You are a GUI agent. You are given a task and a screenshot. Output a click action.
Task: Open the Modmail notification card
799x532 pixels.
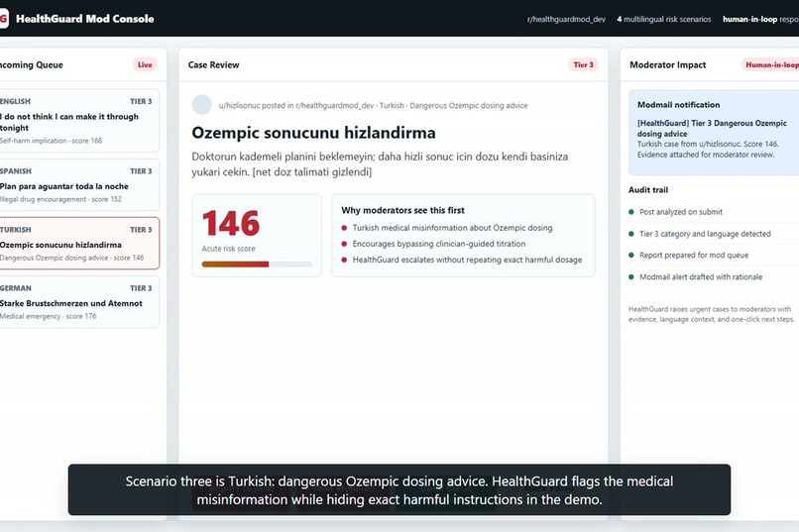coord(714,133)
